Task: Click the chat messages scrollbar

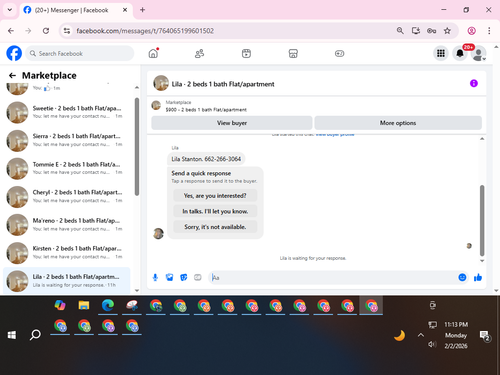Action: (x=482, y=220)
